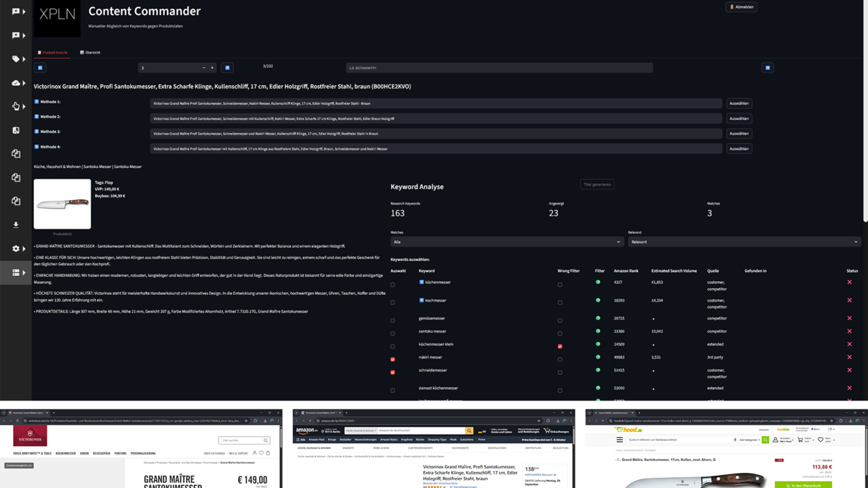868x488 pixels.
Task: Uncheck Wrong Filter for küchenmesser klein
Action: point(559,346)
